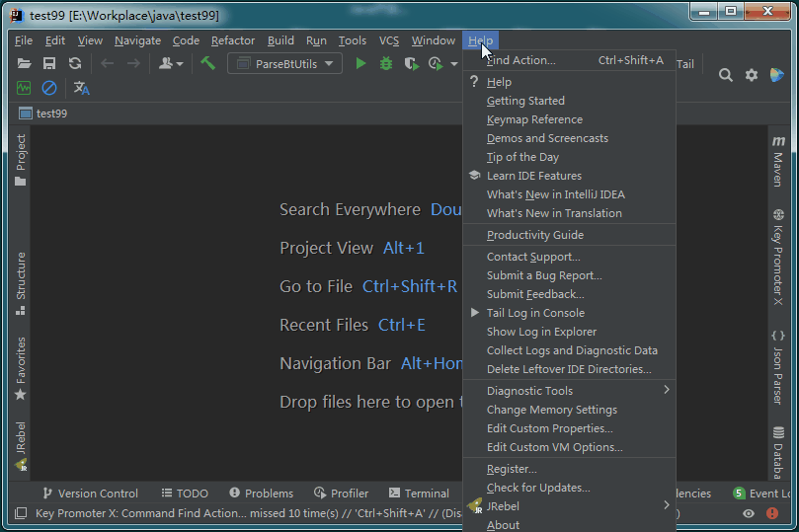Expand the JRebel submenu in Help menu
This screenshot has height=532, width=799.
point(569,506)
